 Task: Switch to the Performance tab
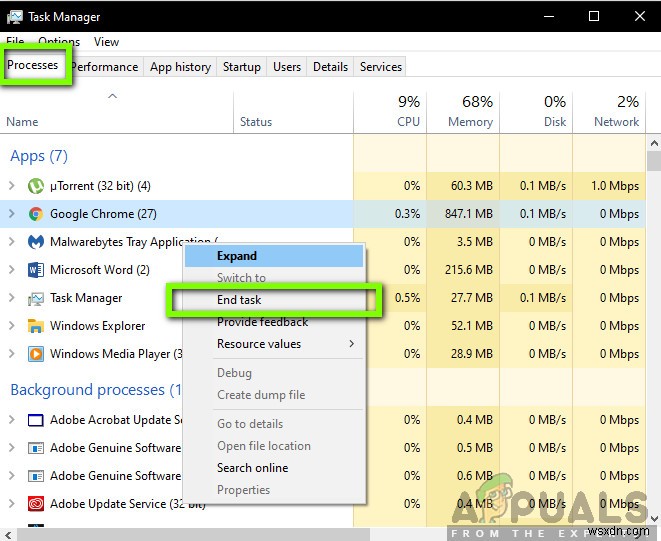point(105,67)
